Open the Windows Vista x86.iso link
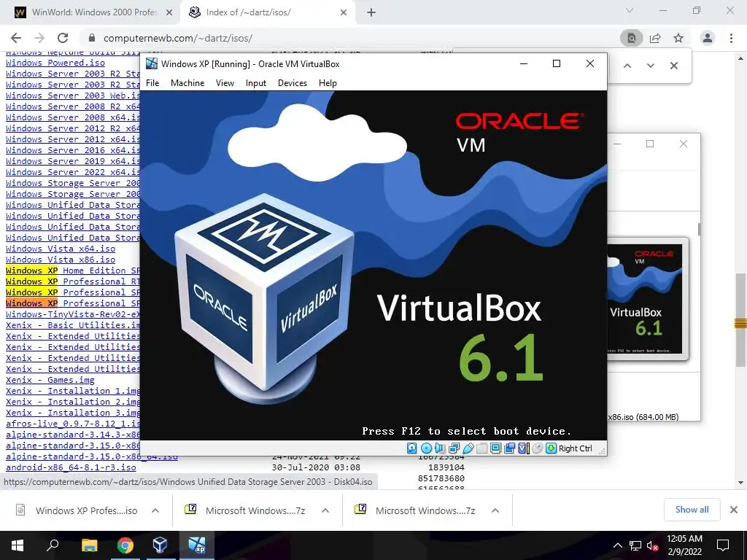This screenshot has width=747, height=560. (61, 260)
